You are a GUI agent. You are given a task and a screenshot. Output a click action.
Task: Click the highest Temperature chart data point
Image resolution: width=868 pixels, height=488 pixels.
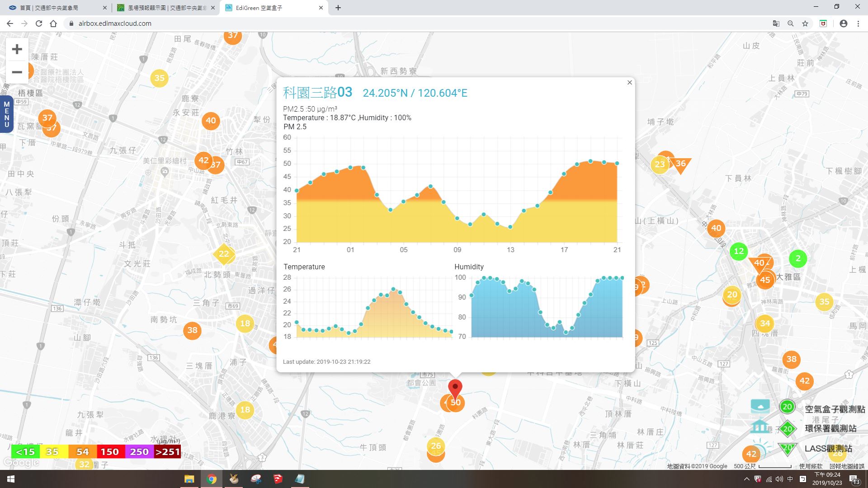pos(393,289)
